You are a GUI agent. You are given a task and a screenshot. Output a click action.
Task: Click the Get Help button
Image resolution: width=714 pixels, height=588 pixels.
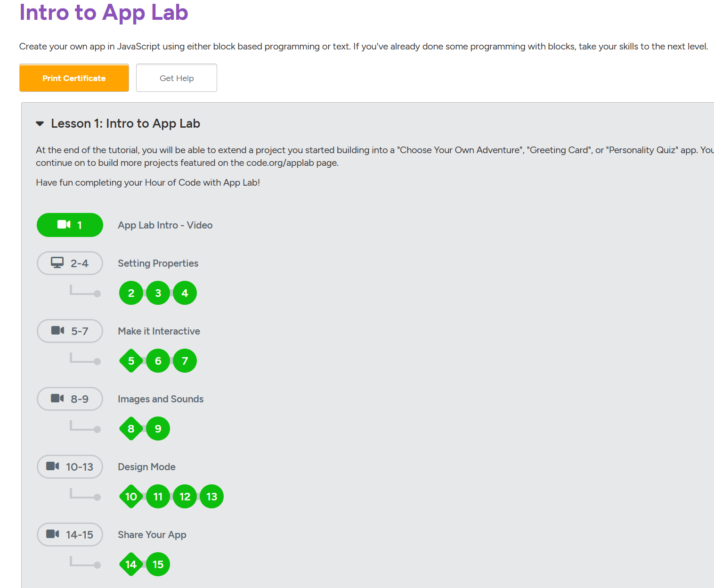177,78
